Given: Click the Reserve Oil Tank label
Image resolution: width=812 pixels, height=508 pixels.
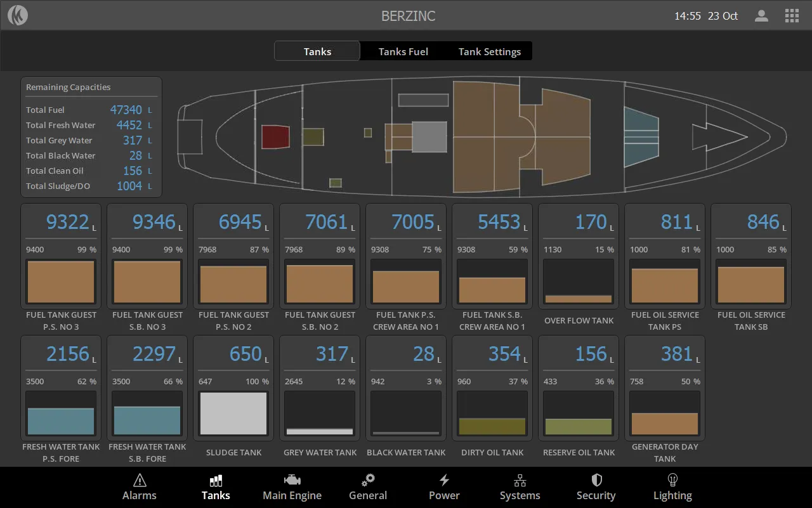Looking at the screenshot, I should coord(579,453).
